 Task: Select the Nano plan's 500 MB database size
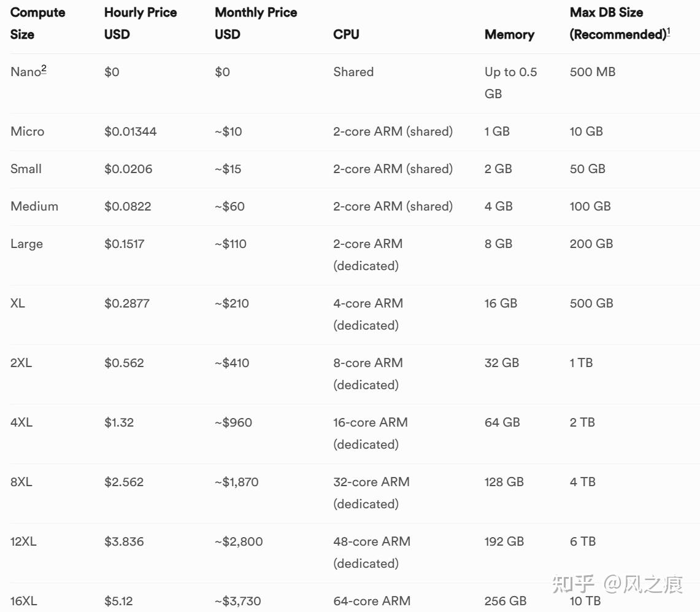[592, 72]
